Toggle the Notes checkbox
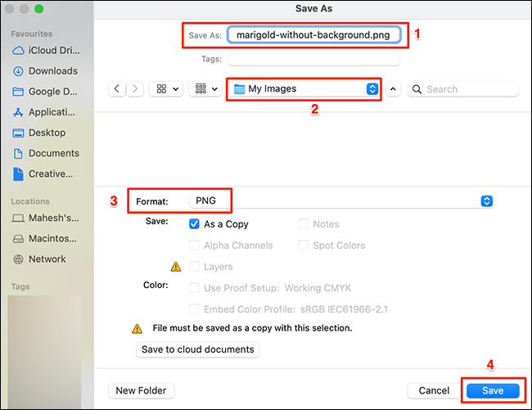Screen dimensions: 532x410 304,223
